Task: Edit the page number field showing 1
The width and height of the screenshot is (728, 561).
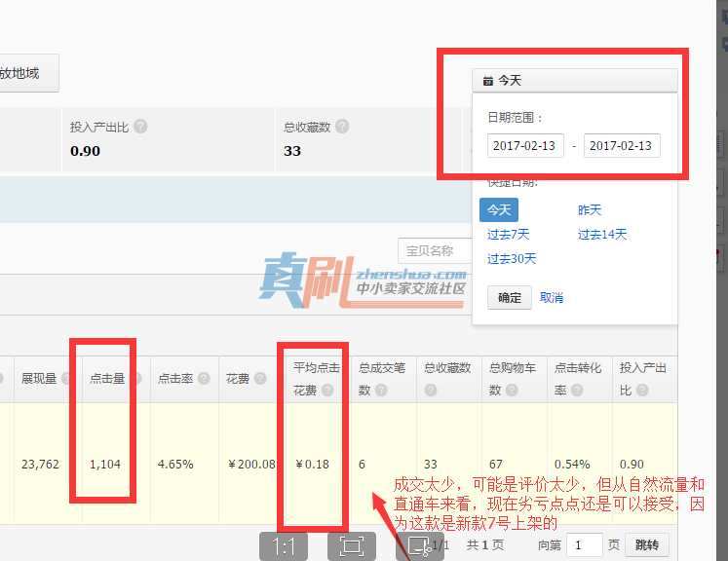Action: point(585,544)
